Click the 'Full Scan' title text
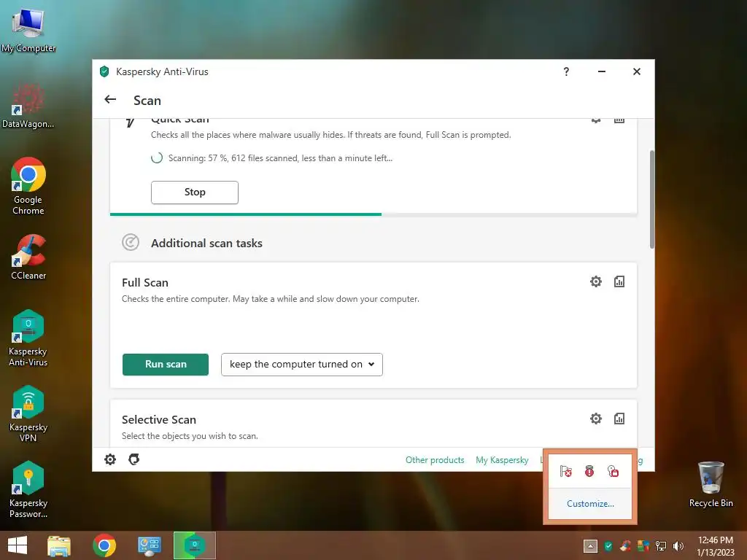 click(145, 282)
